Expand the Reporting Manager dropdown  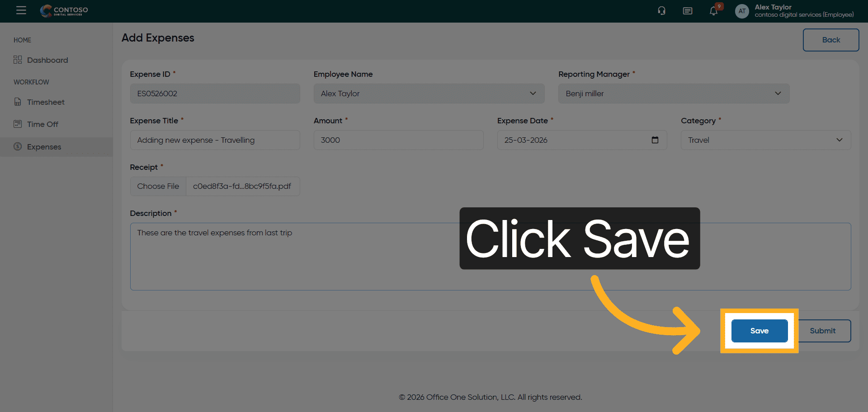pyautogui.click(x=674, y=94)
